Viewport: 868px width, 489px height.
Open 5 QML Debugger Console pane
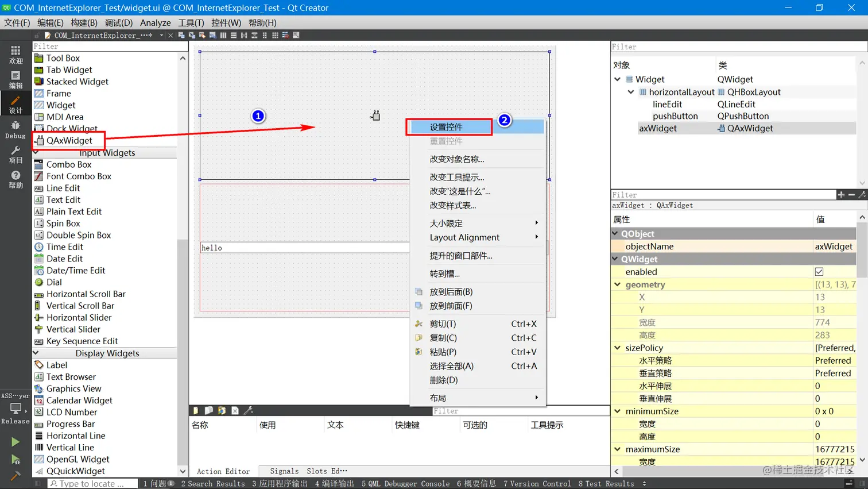(x=406, y=484)
